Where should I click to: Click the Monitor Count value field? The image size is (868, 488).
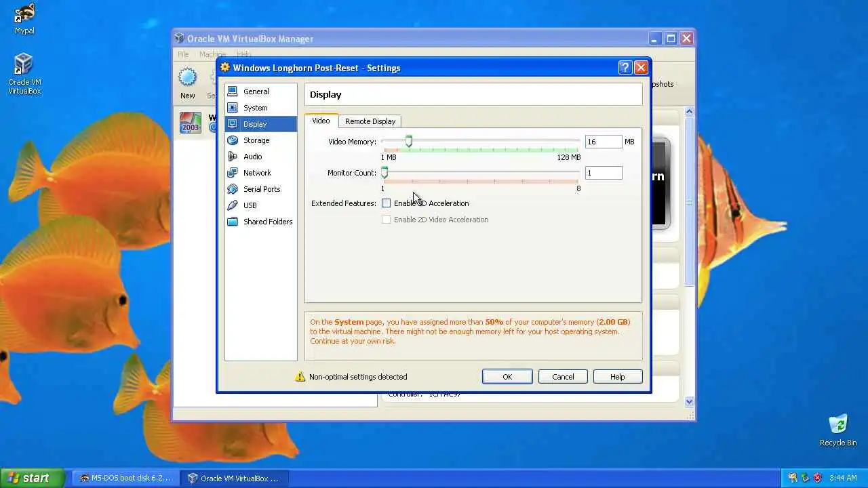tap(604, 173)
